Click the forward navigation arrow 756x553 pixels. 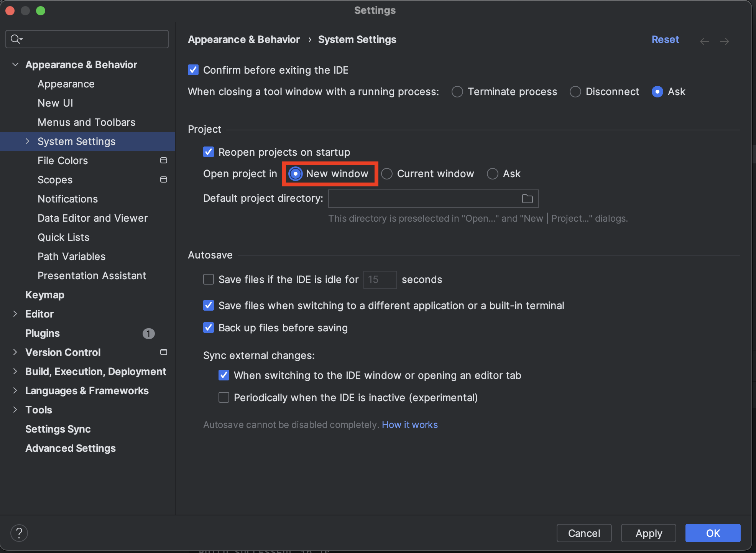pos(724,41)
